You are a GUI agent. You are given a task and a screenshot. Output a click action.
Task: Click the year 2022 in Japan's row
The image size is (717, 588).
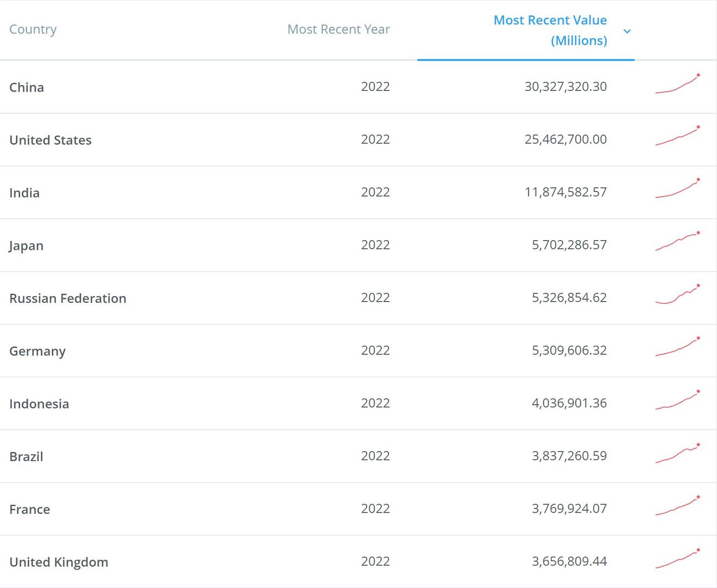pyautogui.click(x=375, y=245)
